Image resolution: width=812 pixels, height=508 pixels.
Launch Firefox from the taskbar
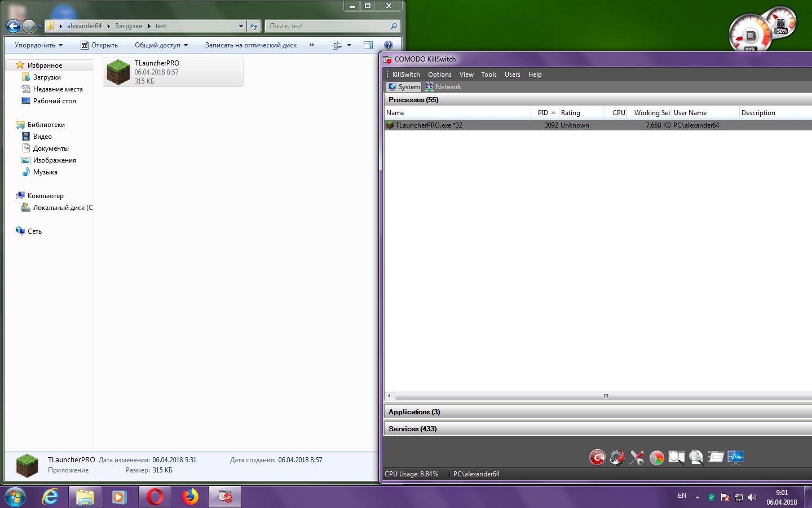point(190,497)
